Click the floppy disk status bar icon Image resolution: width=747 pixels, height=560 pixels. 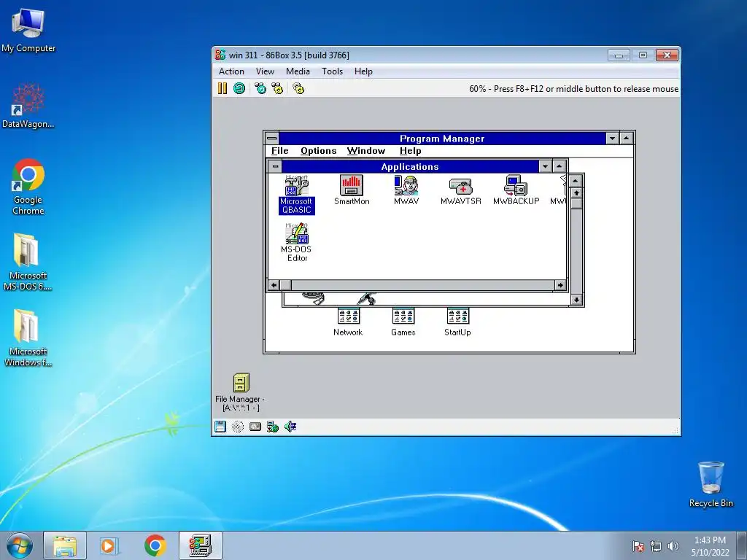[220, 427]
